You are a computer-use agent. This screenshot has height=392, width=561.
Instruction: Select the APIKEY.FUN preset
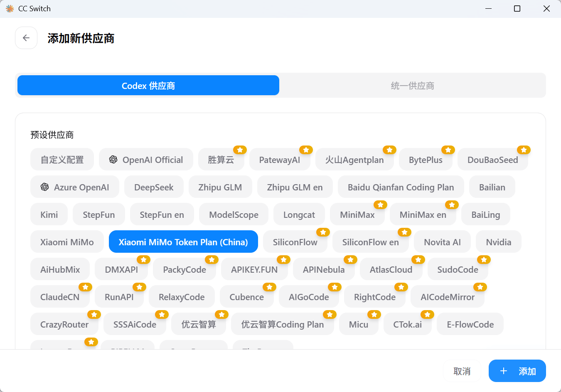[254, 269]
